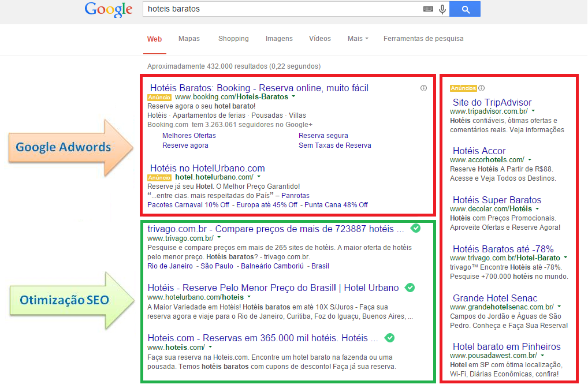This screenshot has width=588, height=388.
Task: Click the Sem Taxas de Reserva sitelink
Action: (335, 145)
